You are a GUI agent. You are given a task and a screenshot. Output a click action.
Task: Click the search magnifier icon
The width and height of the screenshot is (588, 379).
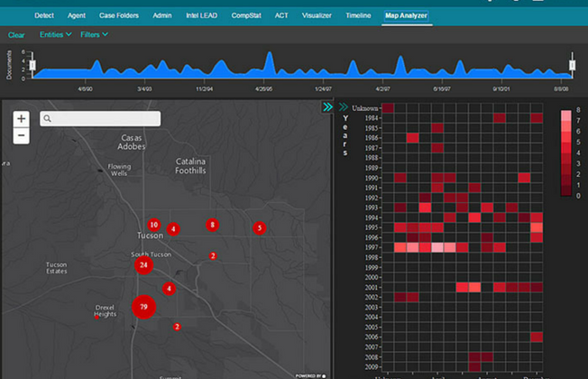pos(47,118)
